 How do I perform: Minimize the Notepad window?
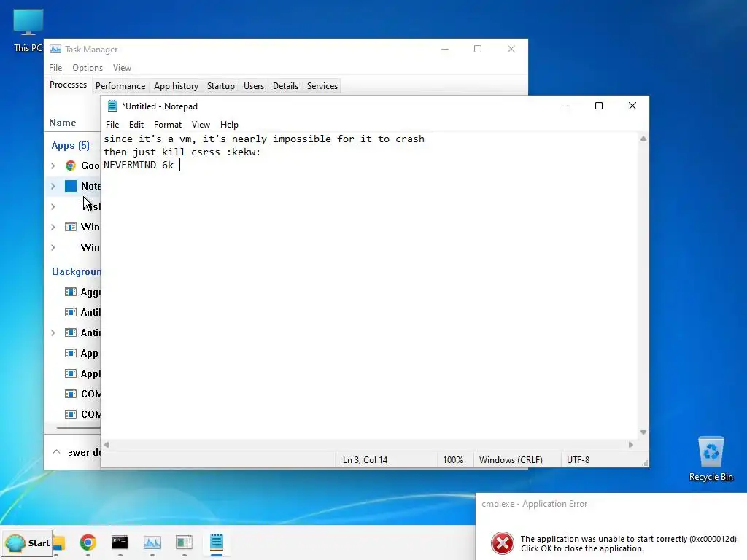(x=566, y=106)
